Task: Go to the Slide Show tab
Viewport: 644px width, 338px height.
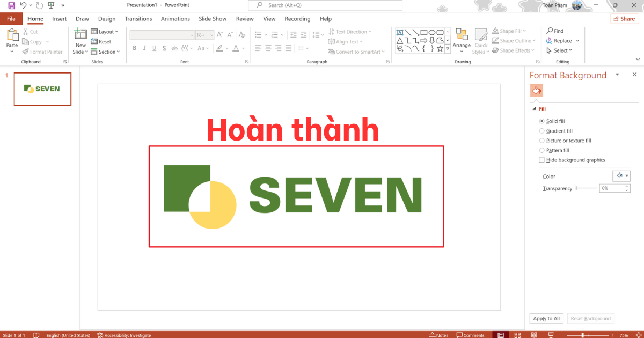Action: click(x=213, y=19)
